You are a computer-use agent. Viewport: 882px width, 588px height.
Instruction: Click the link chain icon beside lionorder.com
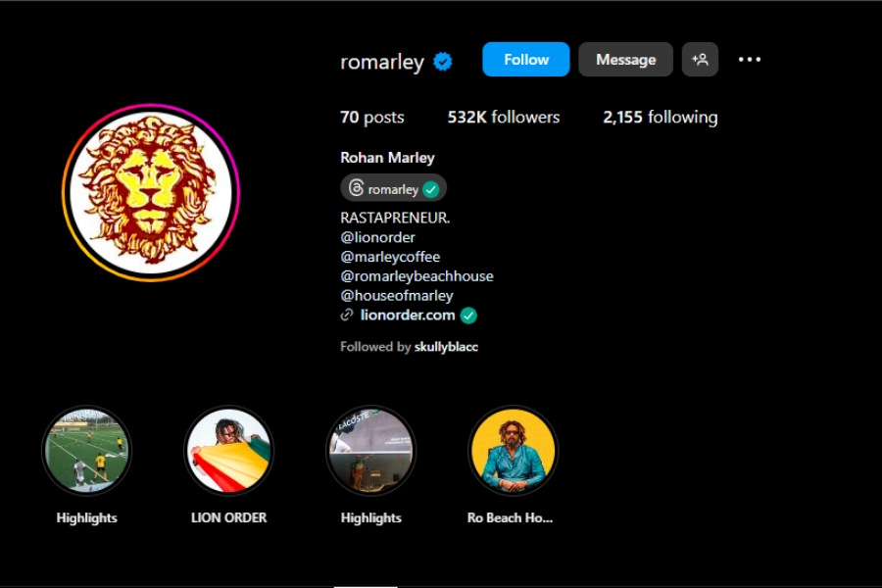click(x=347, y=316)
